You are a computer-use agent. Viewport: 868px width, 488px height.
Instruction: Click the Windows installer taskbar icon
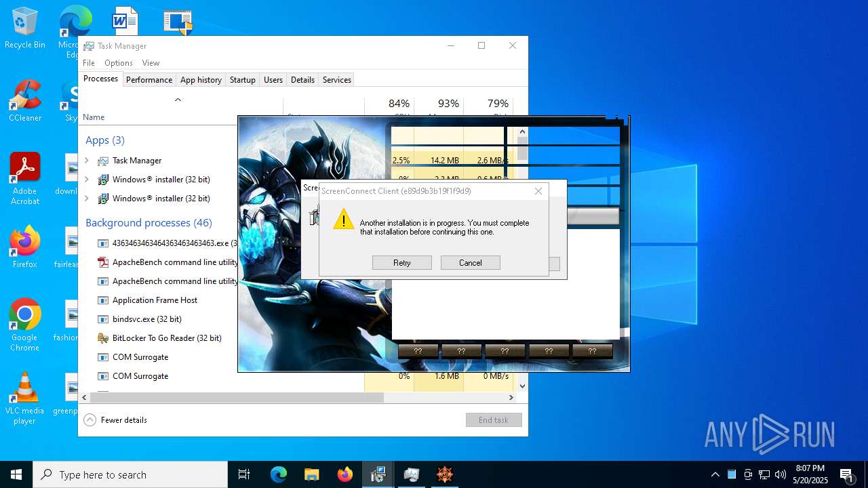378,474
